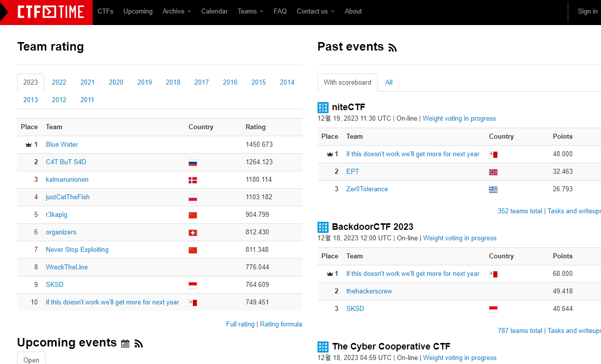This screenshot has height=364, width=601.
Task: Click the Denmark flag beside kalmarunionen
Action: (x=193, y=180)
